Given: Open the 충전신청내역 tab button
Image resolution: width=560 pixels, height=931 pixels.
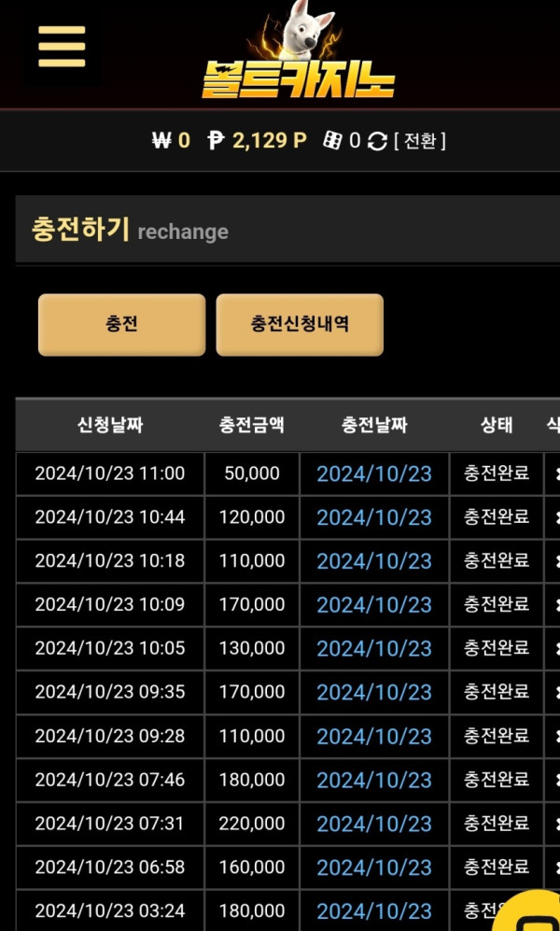Looking at the screenshot, I should [300, 325].
